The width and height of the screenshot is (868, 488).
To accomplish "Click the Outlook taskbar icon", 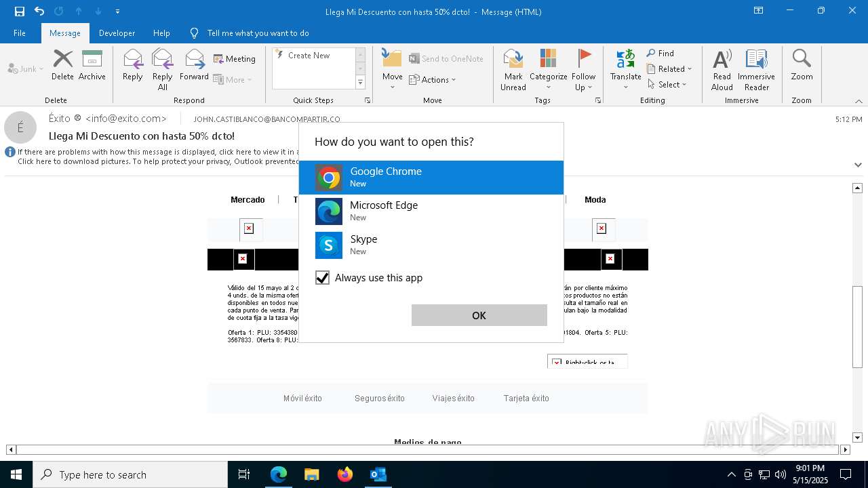I will 378,474.
